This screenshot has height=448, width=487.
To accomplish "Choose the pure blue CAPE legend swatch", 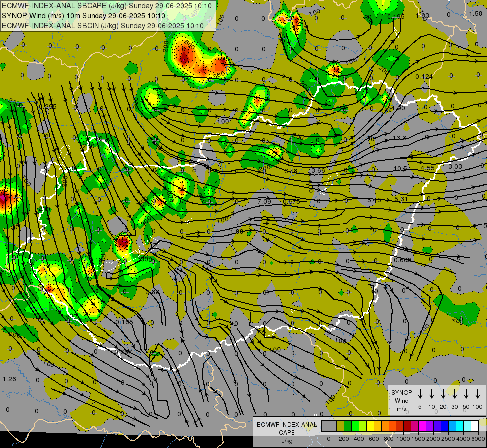I will (x=444, y=426).
